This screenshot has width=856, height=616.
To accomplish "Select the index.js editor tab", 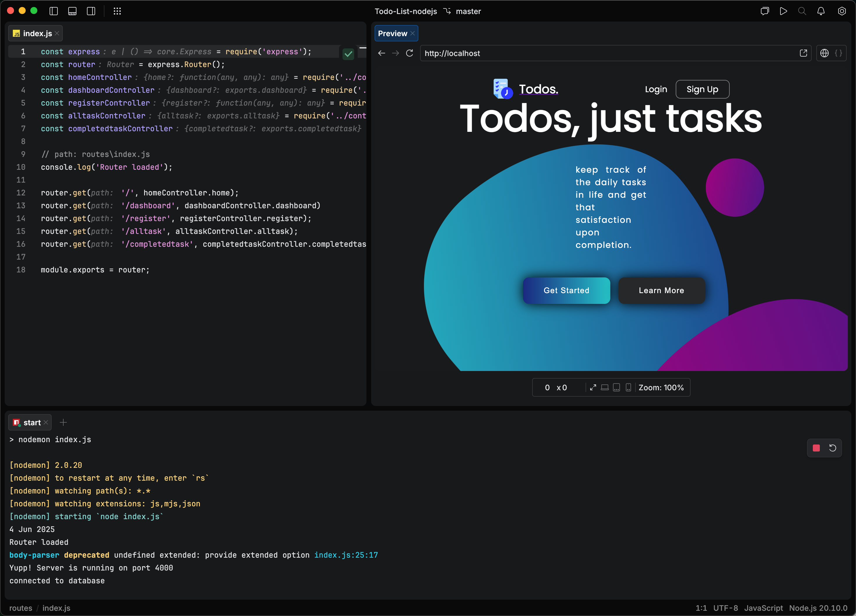I will pos(35,34).
